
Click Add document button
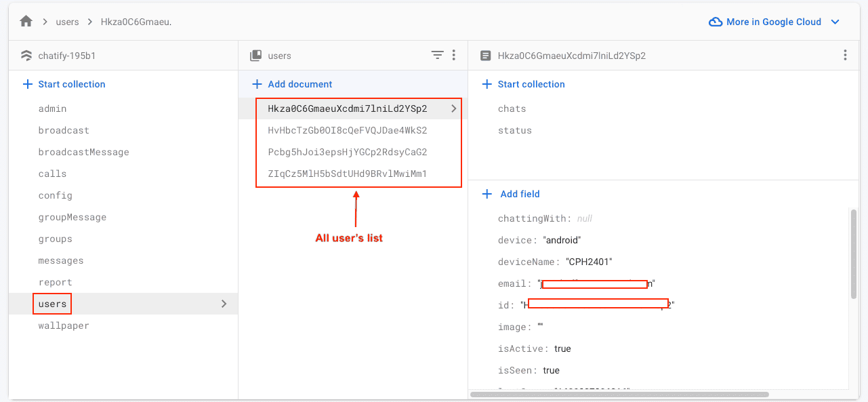pyautogui.click(x=292, y=84)
